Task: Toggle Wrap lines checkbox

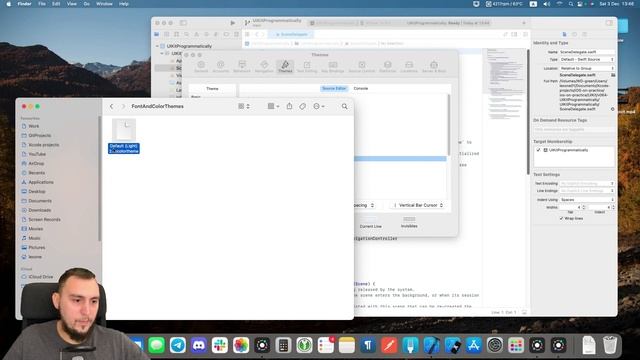Action: (x=561, y=218)
